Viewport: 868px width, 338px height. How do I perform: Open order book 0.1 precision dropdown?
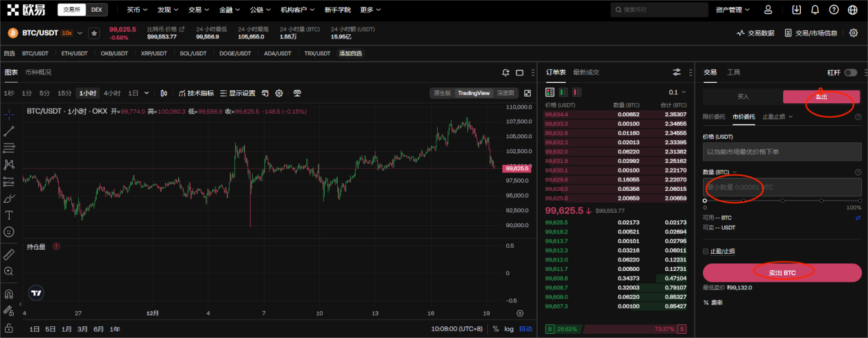679,92
